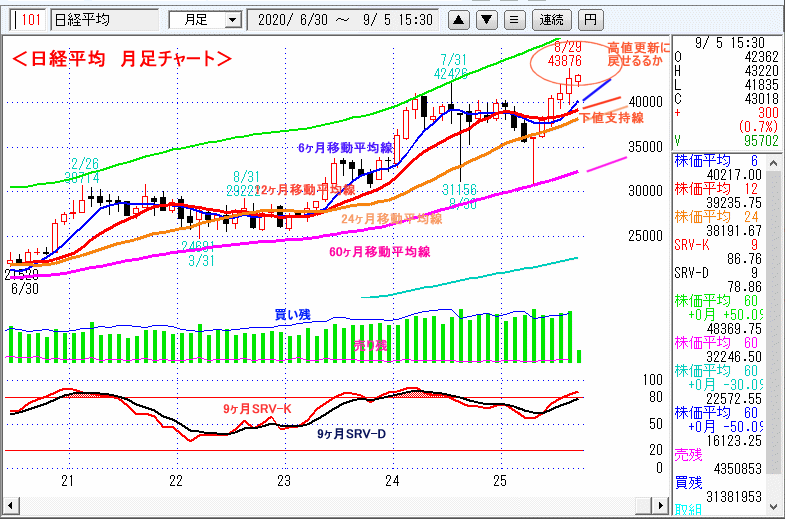This screenshot has height=519, width=785.
Task: Click the 24ヶ月移動平均線 chart label
Action: pyautogui.click(x=391, y=219)
